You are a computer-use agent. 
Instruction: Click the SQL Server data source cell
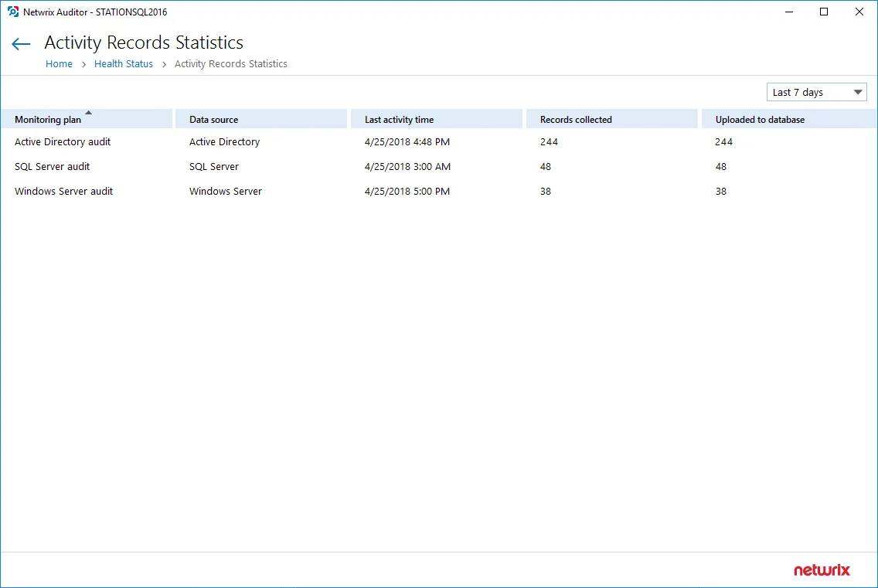point(214,166)
